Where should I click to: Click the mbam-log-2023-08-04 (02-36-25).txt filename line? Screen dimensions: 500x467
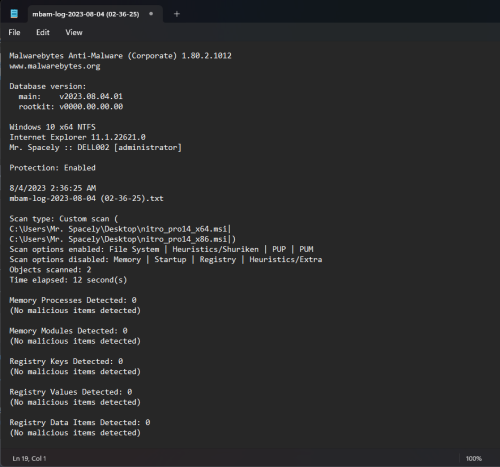click(86, 198)
